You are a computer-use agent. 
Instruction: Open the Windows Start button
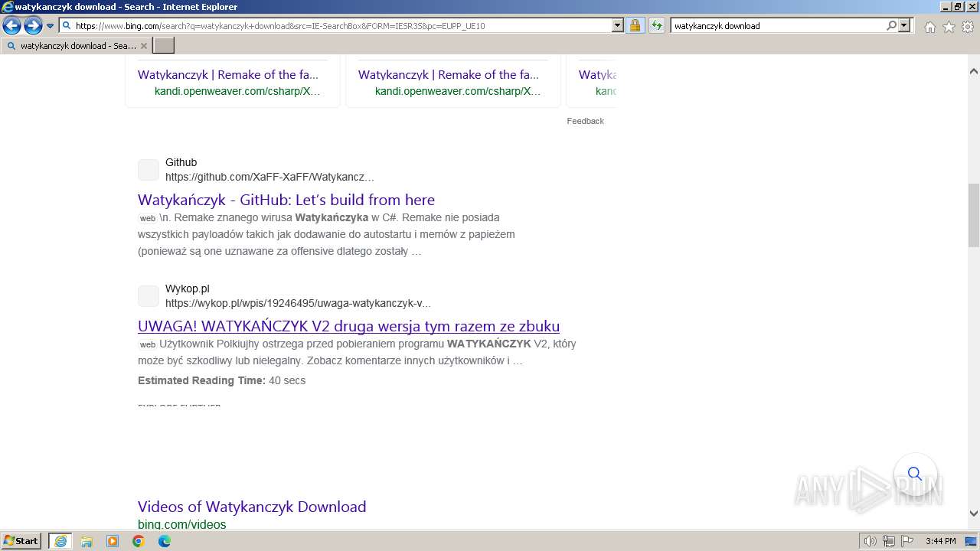point(21,541)
